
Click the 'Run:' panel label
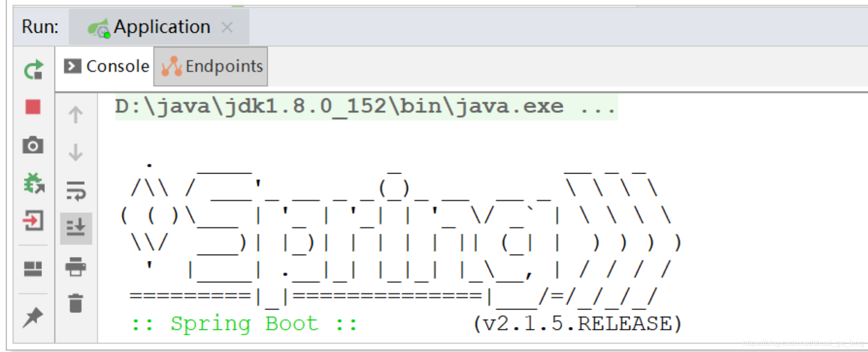tap(40, 27)
